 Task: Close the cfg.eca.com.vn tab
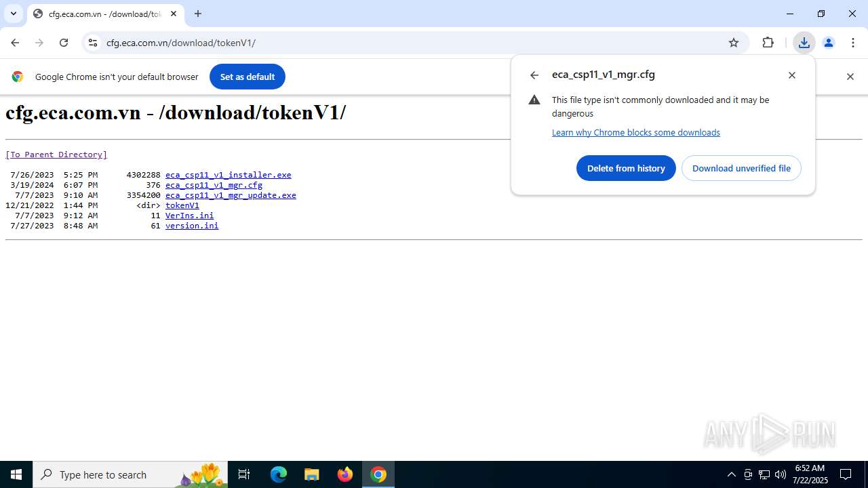(174, 14)
